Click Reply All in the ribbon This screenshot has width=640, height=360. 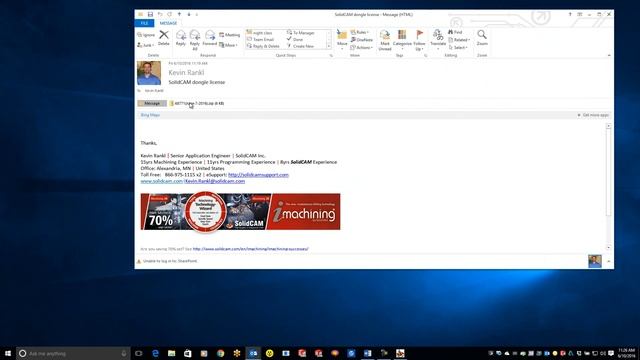(x=195, y=40)
